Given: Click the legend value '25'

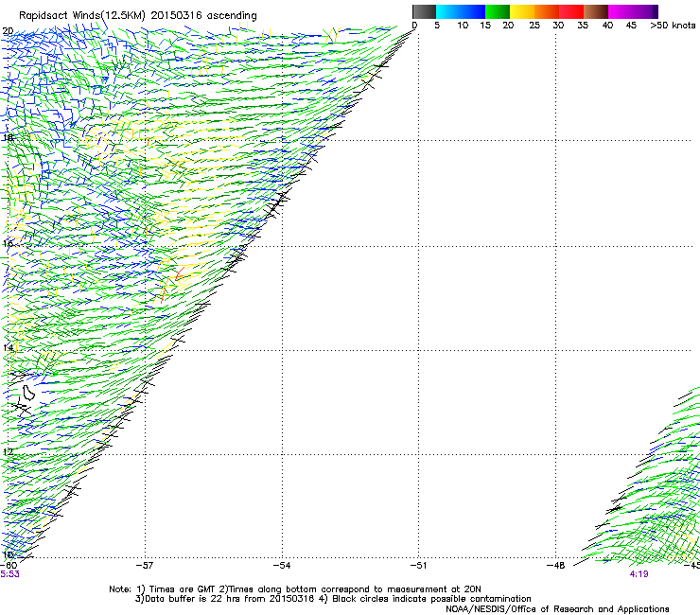Looking at the screenshot, I should pos(534,26).
